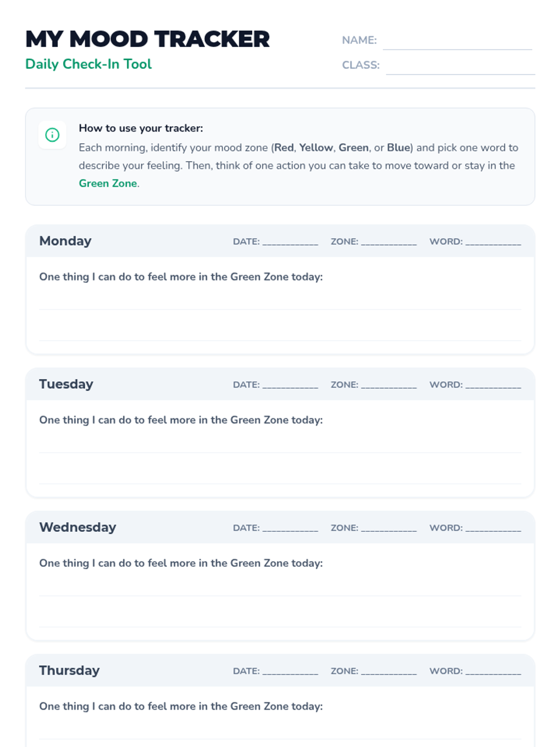560x747 pixels.
Task: Click Monday's WORD blank
Action: (493, 242)
